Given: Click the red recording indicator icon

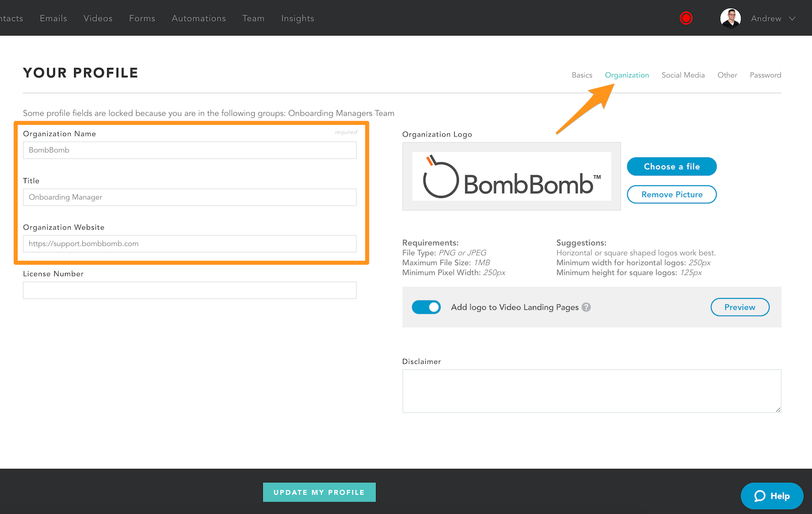Looking at the screenshot, I should click(x=686, y=18).
